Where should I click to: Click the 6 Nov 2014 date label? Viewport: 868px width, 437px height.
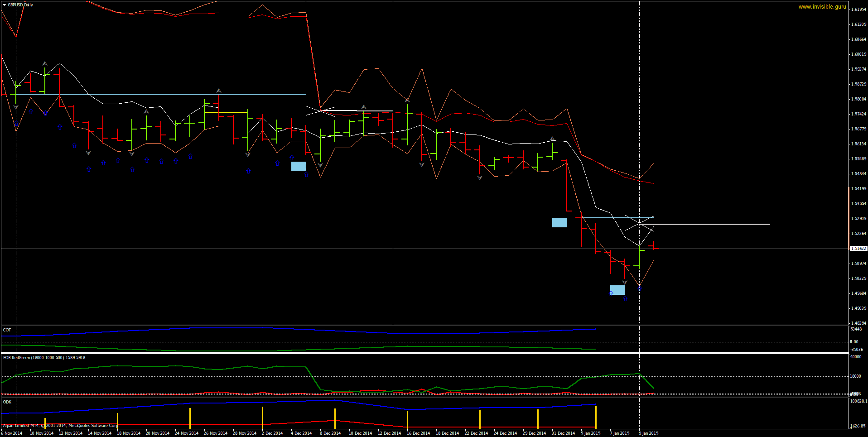[x=12, y=433]
